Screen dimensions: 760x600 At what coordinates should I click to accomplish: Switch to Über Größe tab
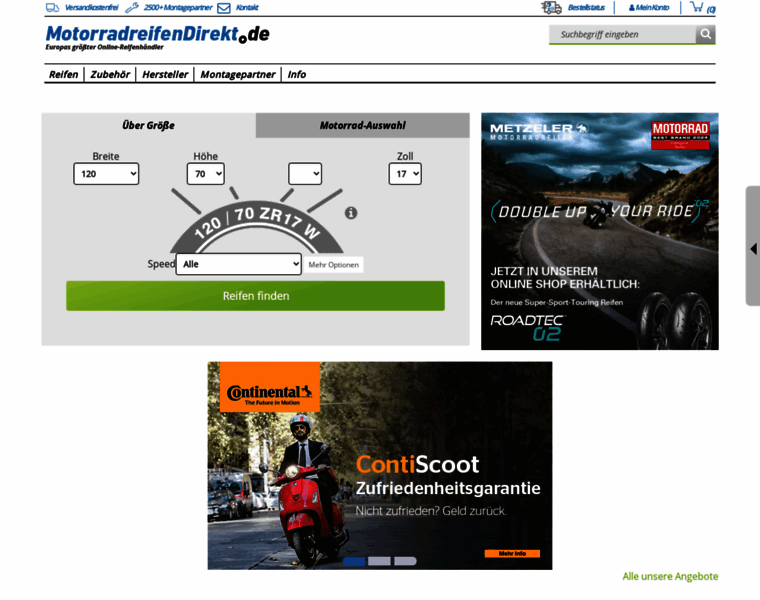148,126
